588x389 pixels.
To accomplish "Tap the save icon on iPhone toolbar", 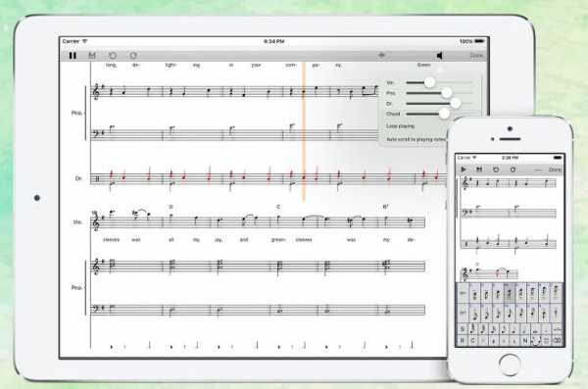I will tap(479, 170).
